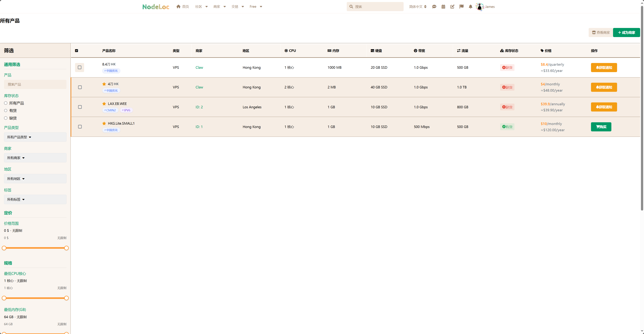The image size is (644, 334).
Task: Click the NodeLoc logo
Action: point(156,7)
